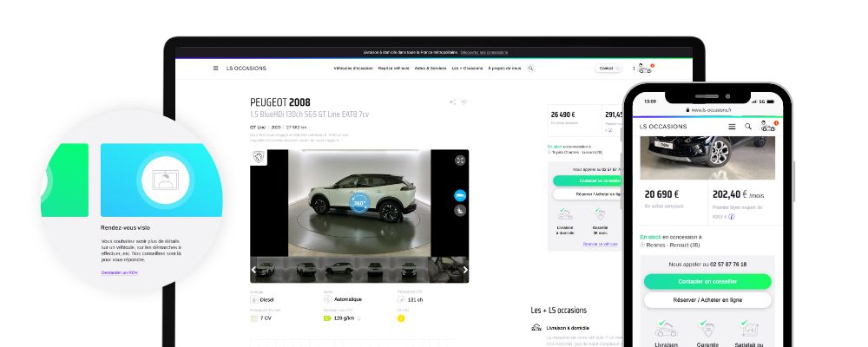Open the Aides & Services menu
This screenshot has height=347, width=868.
(x=430, y=69)
